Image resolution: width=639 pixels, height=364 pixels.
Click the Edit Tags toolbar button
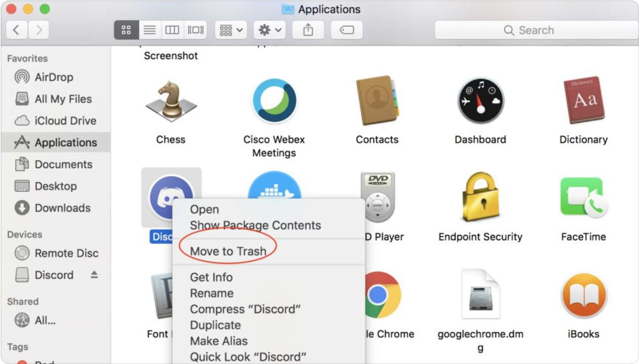pos(347,30)
